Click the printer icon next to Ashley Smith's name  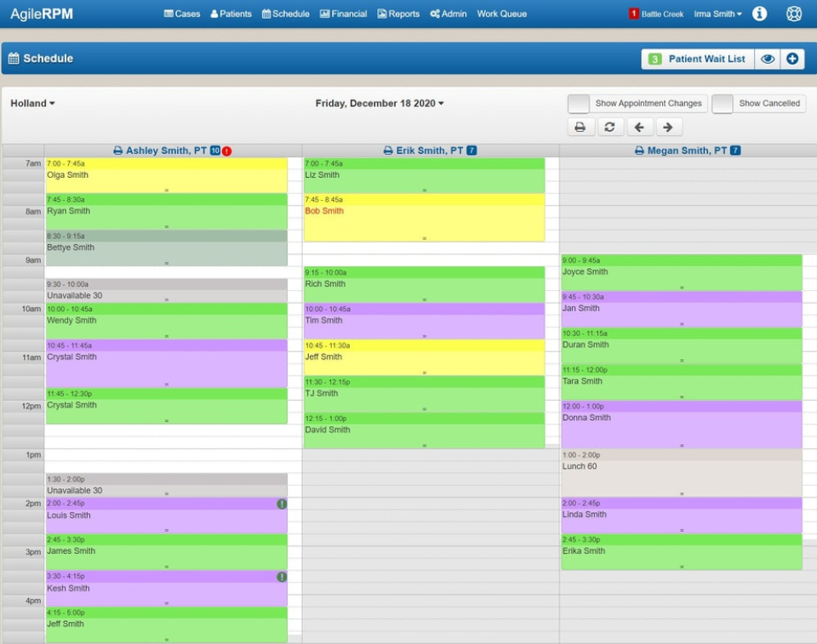coord(117,150)
